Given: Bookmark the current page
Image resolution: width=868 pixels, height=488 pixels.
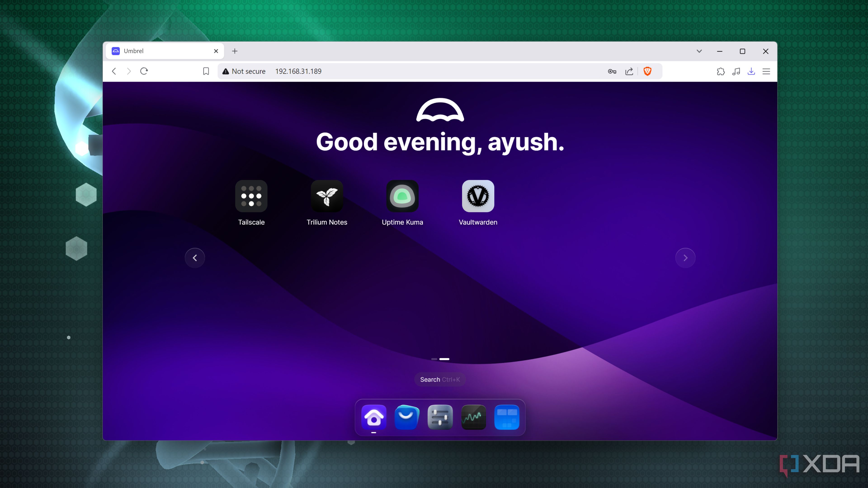Looking at the screenshot, I should (206, 71).
